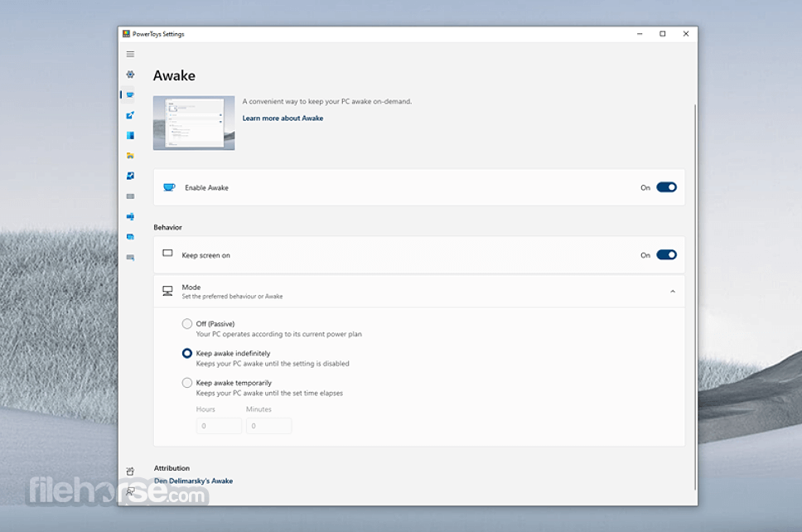Click 'Keeps your PC awake until the setting is disabled'
Viewport: 802px width, 532px height.
pyautogui.click(x=273, y=364)
